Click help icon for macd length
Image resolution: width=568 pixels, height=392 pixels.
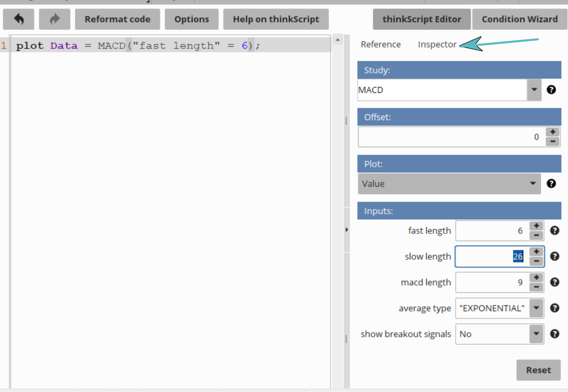[x=554, y=282]
